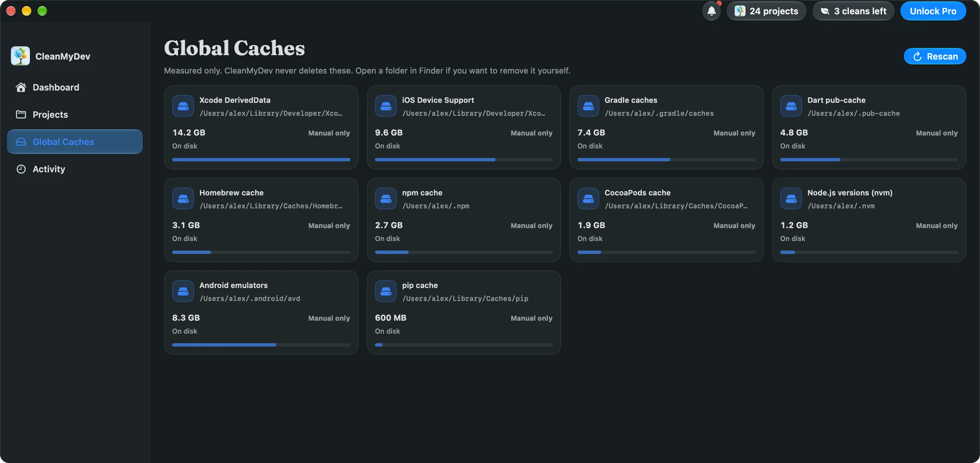This screenshot has height=463, width=980.
Task: Click the Gradle caches path text
Action: click(x=659, y=113)
